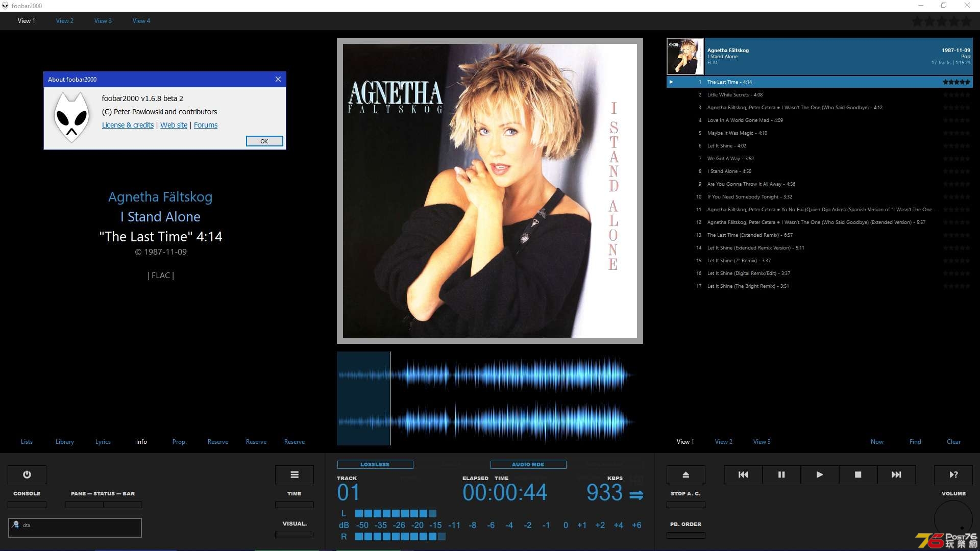Screen dimensions: 980x551
Task: Open the Lists panel tab
Action: [27, 442]
